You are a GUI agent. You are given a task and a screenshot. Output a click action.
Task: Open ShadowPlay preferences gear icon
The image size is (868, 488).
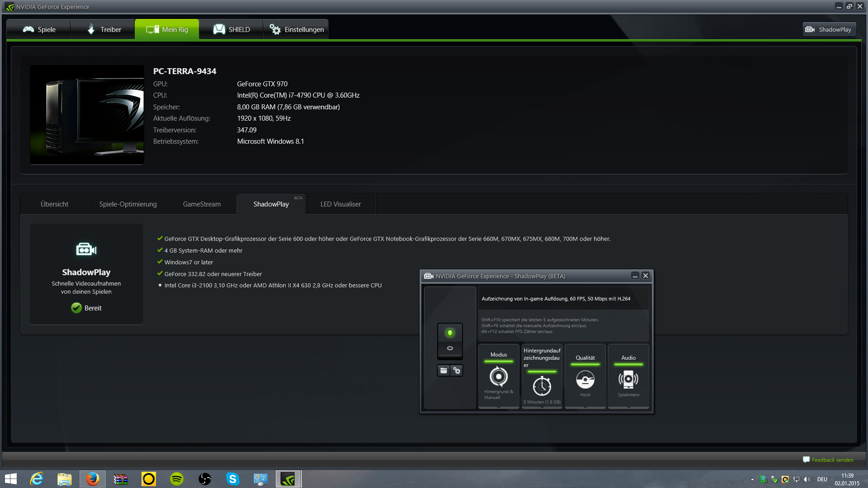(x=457, y=371)
